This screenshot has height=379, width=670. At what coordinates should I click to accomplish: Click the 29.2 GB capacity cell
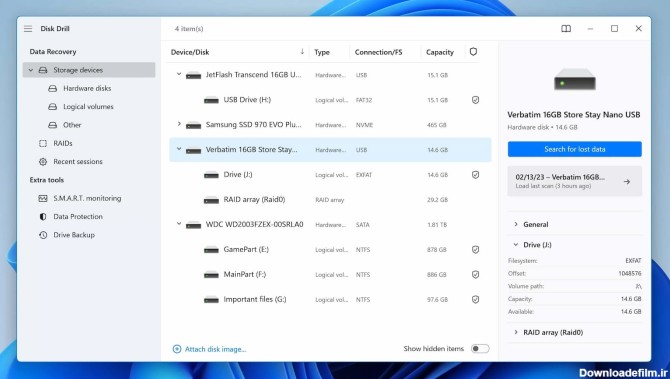point(437,200)
